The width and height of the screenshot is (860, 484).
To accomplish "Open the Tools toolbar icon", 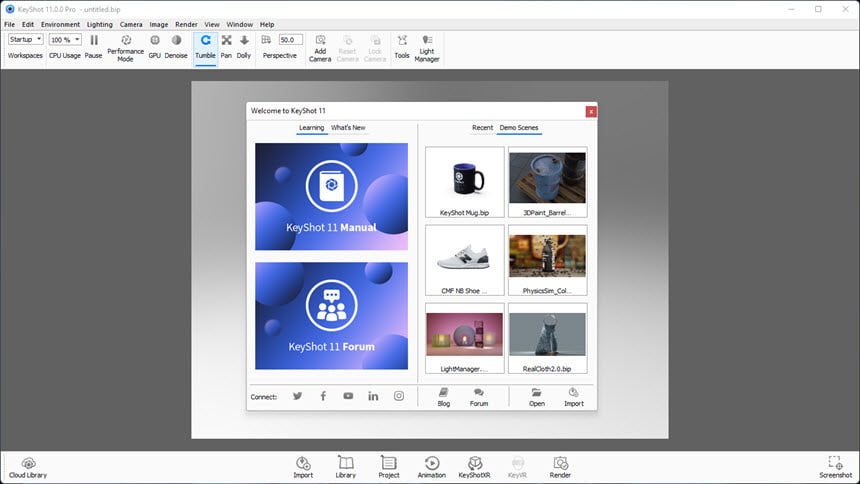I will [x=402, y=47].
